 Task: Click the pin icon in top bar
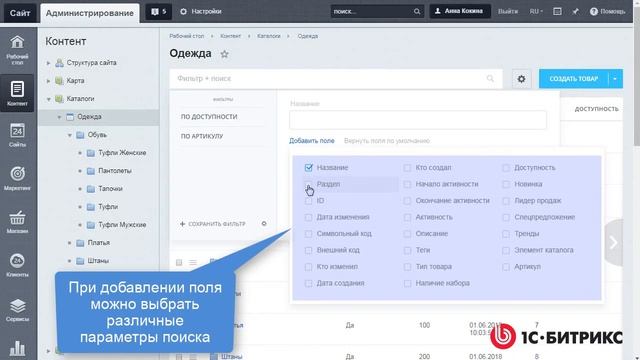(x=575, y=11)
